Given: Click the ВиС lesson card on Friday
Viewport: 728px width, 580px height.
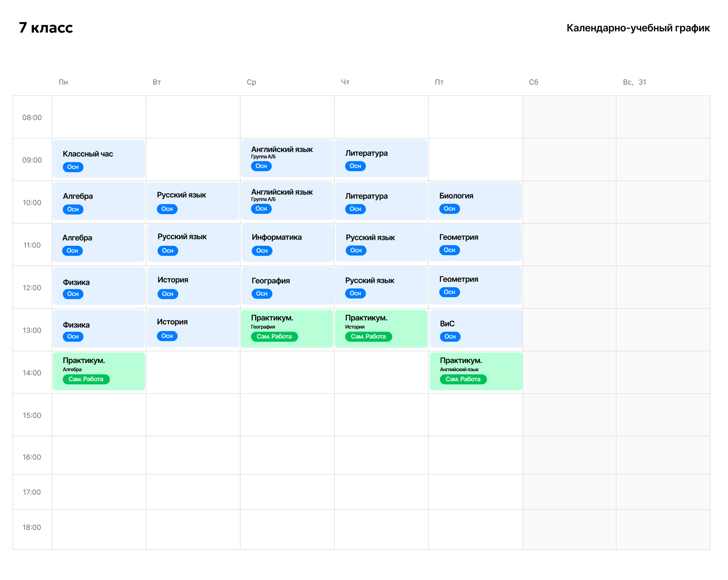Looking at the screenshot, I should point(476,329).
